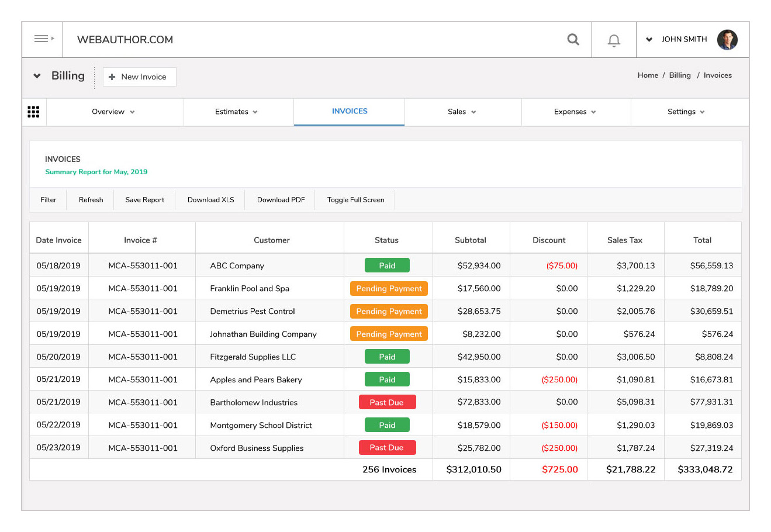Image resolution: width=771 pixels, height=532 pixels.
Task: Toggle Full Screen view
Action: [355, 200]
